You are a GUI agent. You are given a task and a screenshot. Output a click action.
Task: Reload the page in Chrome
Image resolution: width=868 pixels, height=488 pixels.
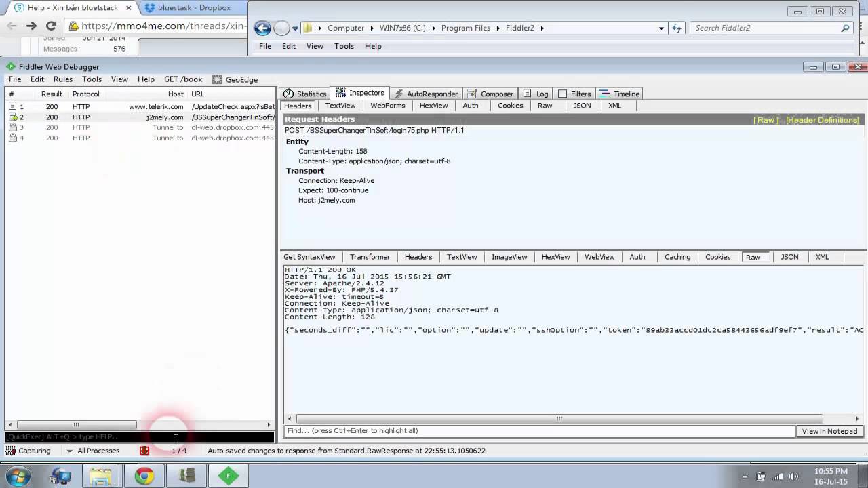tap(51, 26)
